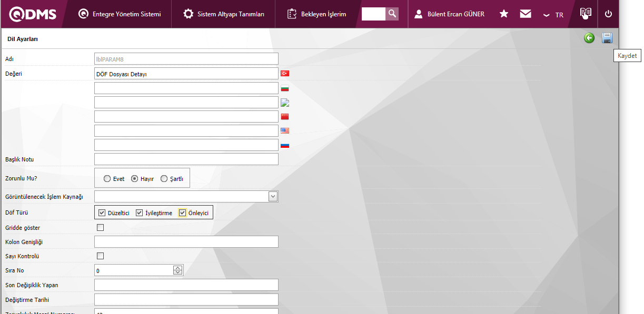Screen dimensions: 644x314
Task: Click the Adı field lblPARAM8
Action: [186, 59]
